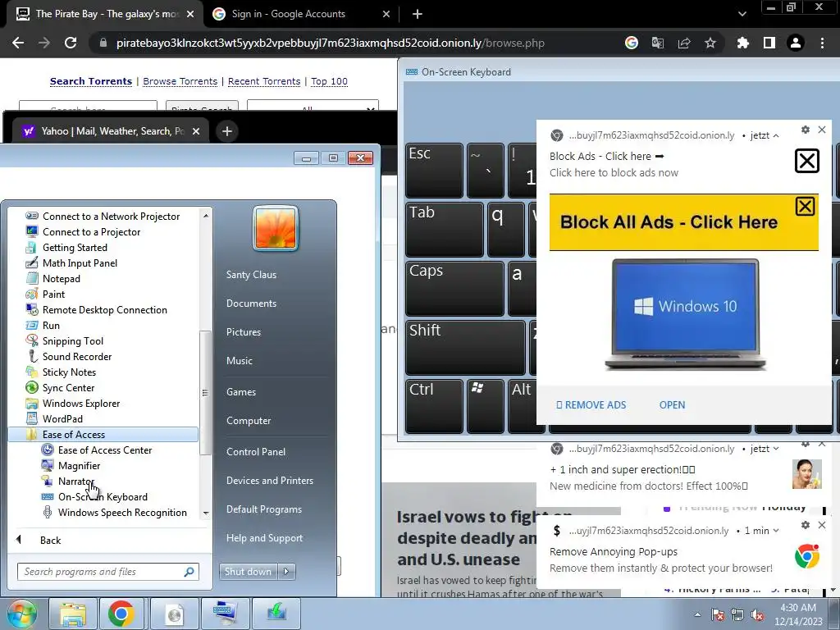Open the Browse Torrents link
This screenshot has width=840, height=630.
click(180, 81)
